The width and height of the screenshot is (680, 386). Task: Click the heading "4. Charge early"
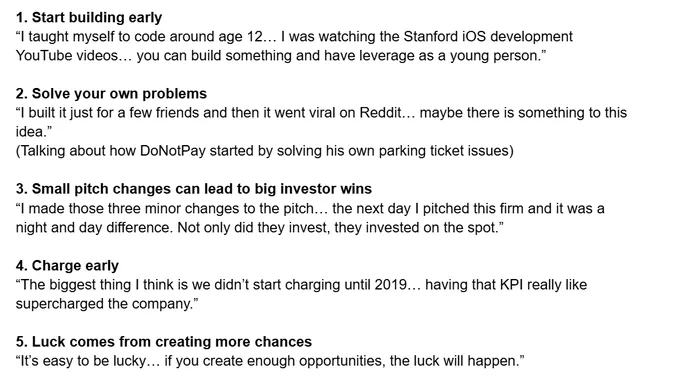click(67, 265)
